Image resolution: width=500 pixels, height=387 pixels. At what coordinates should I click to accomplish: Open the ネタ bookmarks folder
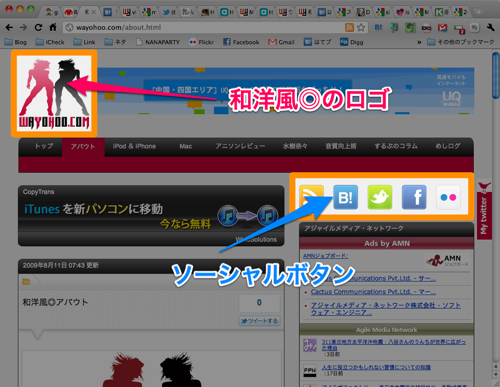[115, 42]
